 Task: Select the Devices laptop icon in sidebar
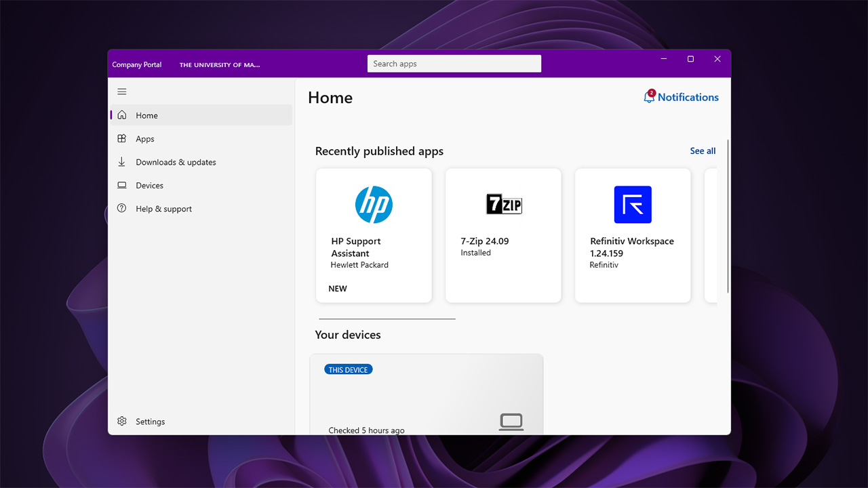(122, 185)
